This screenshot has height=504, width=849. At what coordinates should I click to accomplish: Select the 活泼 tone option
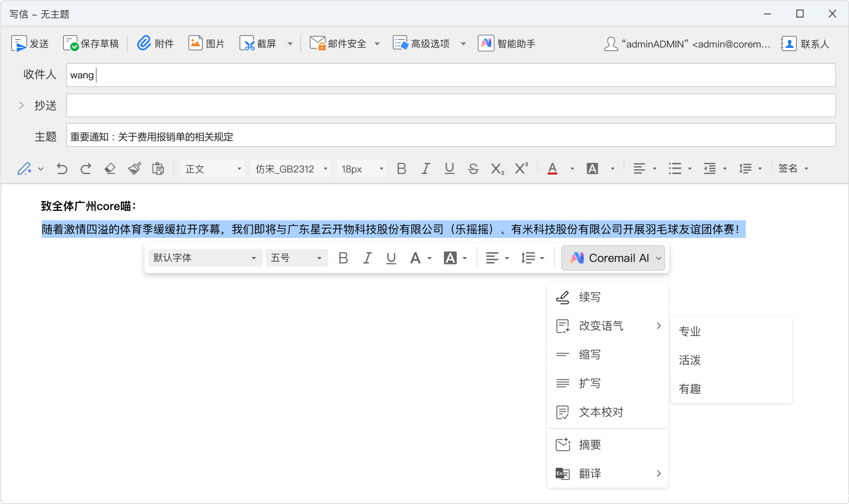pyautogui.click(x=690, y=360)
